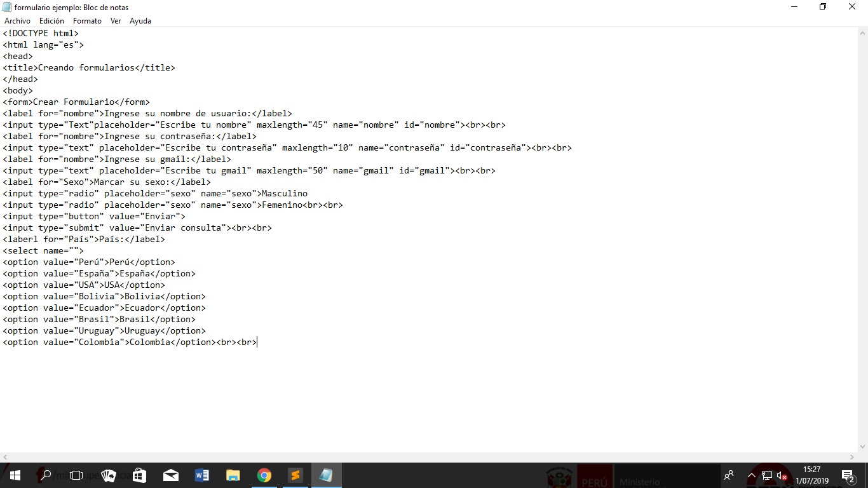Open network status tray icon

tap(767, 475)
